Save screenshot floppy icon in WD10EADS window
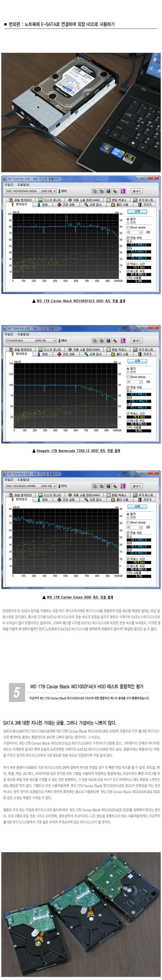The height and width of the screenshot is (980, 162). (x=108, y=486)
